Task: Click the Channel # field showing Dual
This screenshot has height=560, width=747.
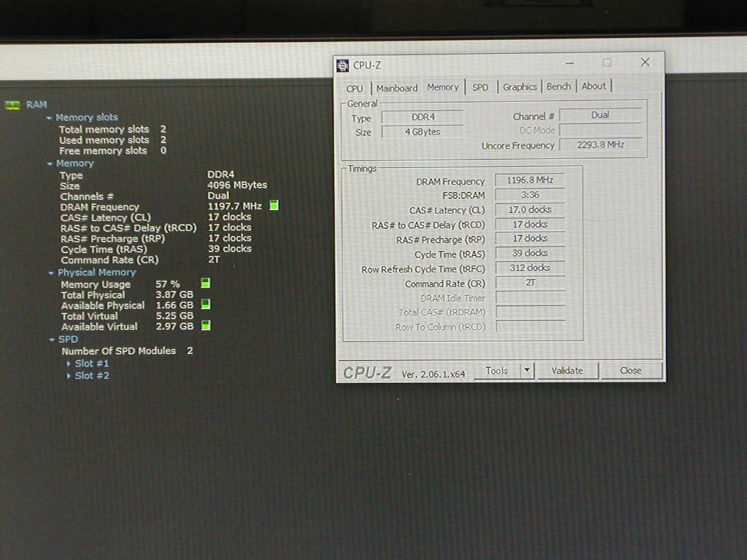Action: tap(600, 115)
